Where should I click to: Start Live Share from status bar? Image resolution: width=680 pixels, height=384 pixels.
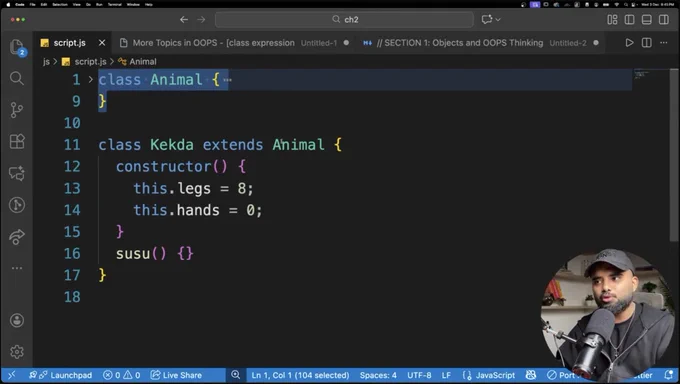tap(176, 375)
